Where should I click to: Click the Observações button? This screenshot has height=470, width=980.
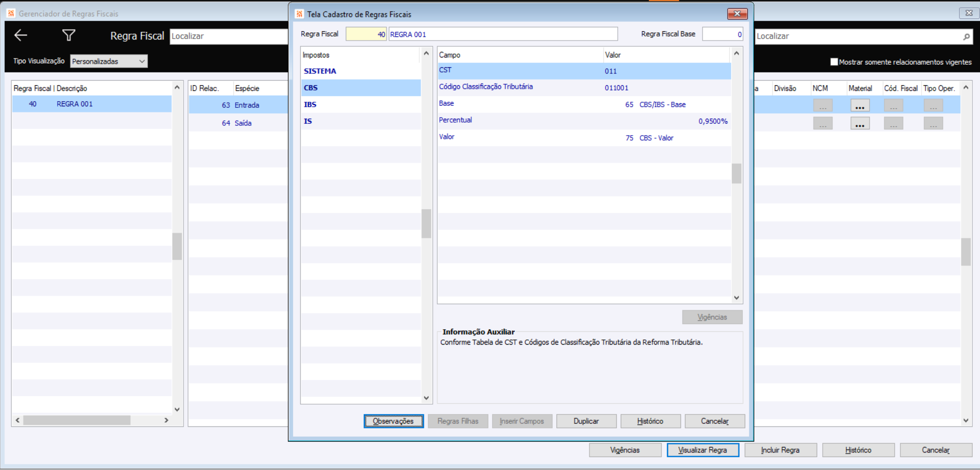[x=394, y=421]
